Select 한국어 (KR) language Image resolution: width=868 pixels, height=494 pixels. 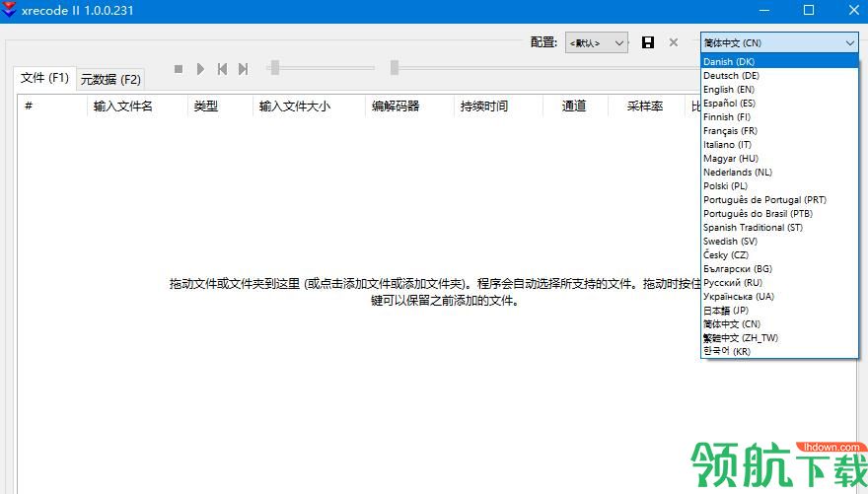pyautogui.click(x=779, y=351)
